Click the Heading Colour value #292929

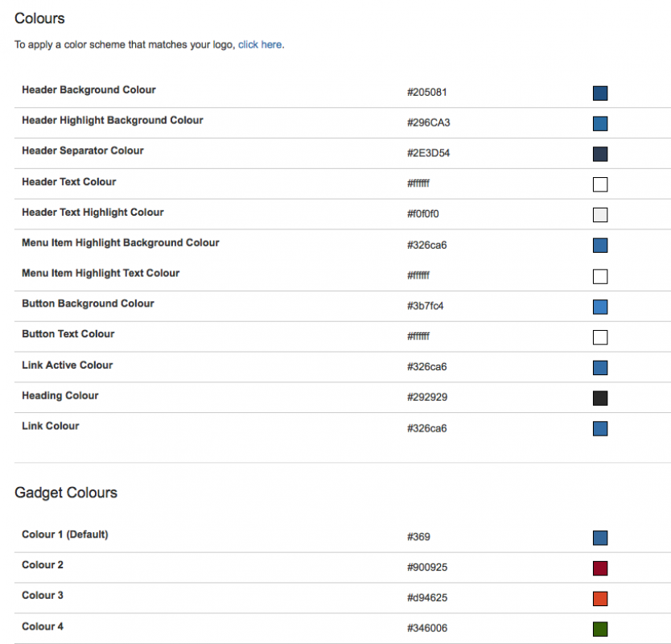427,398
